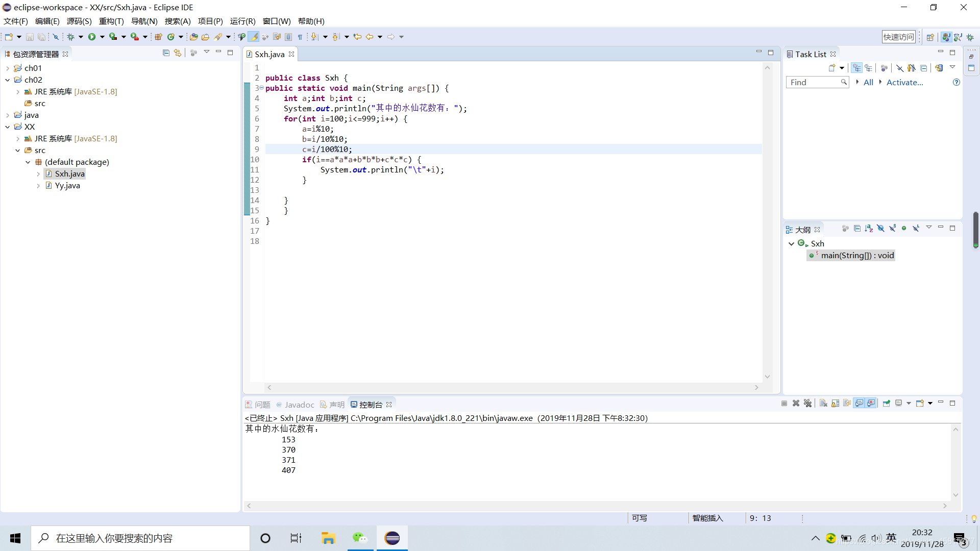Click the Last Edit Location icon
Viewport: 980px width, 551px height.
357,37
